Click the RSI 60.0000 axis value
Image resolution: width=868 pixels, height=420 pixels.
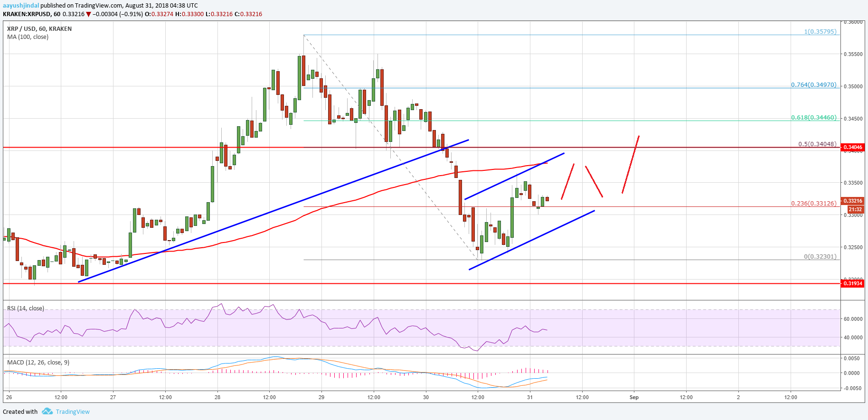[x=853, y=319]
